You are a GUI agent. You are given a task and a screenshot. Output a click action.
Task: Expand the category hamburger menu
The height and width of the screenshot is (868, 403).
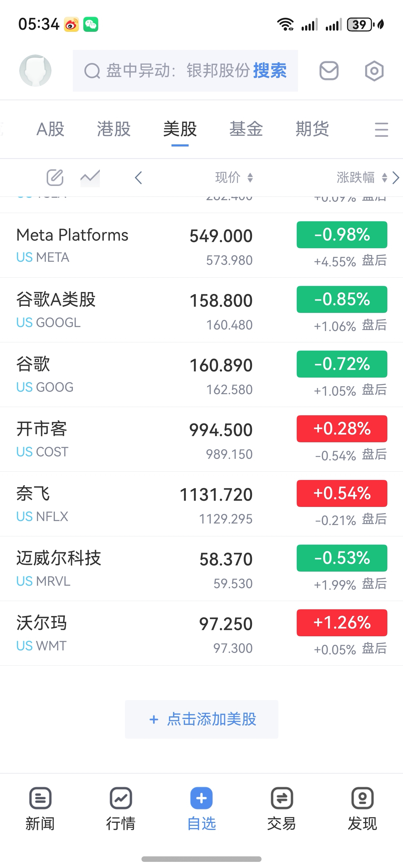[381, 130]
